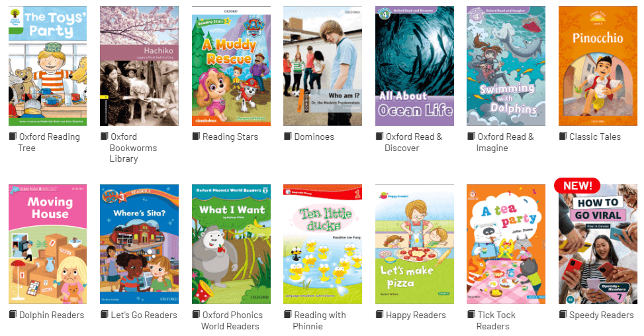Screen dimensions: 644x336
Task: Click the book icon next to Let's Go Readers
Action: click(105, 315)
